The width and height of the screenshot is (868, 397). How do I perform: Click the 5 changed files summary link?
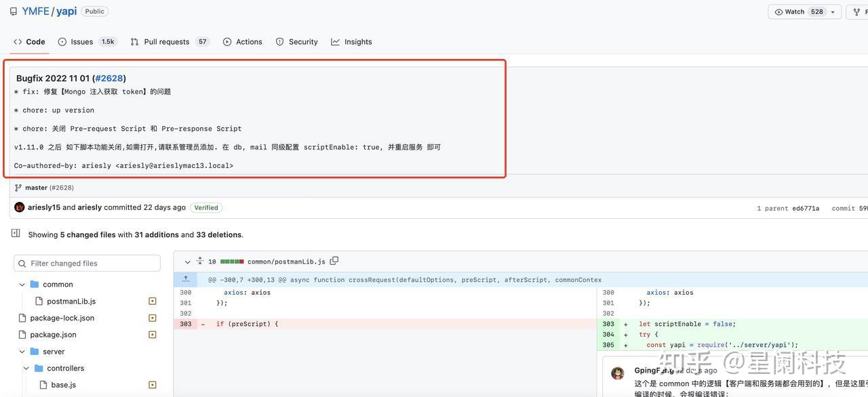click(88, 235)
